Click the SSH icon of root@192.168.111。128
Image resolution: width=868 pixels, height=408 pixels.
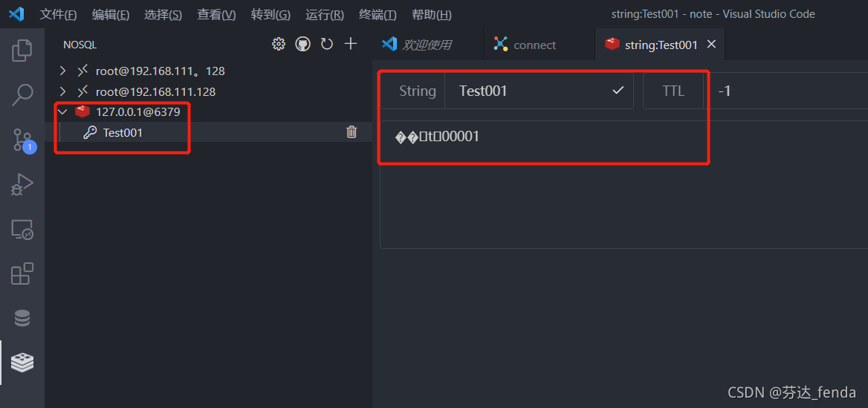click(x=82, y=71)
